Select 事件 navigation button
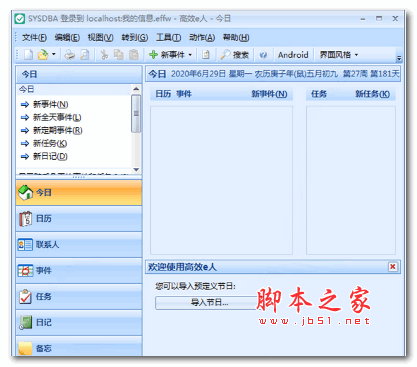This screenshot has height=367, width=417. (79, 271)
